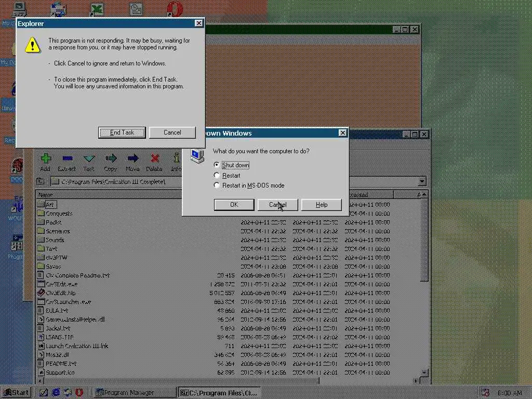This screenshot has width=532, height=399.
Task: Click the system tray icon near clock
Action: [485, 393]
